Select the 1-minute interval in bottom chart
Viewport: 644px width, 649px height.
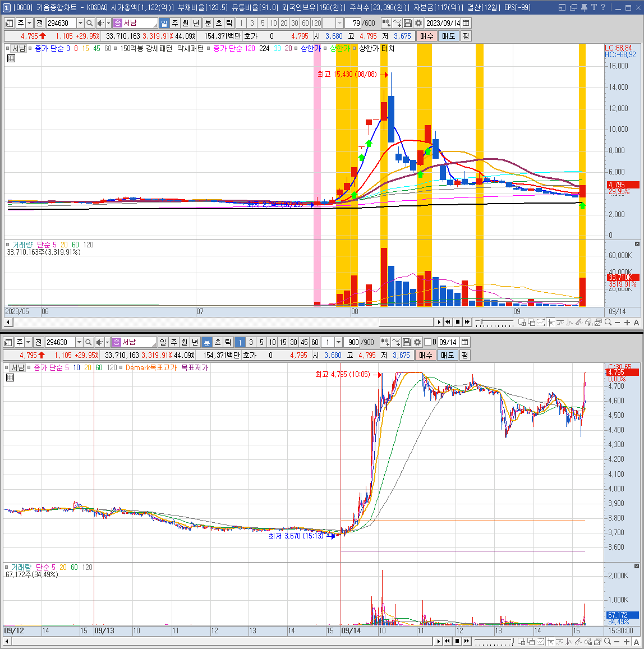tap(240, 342)
